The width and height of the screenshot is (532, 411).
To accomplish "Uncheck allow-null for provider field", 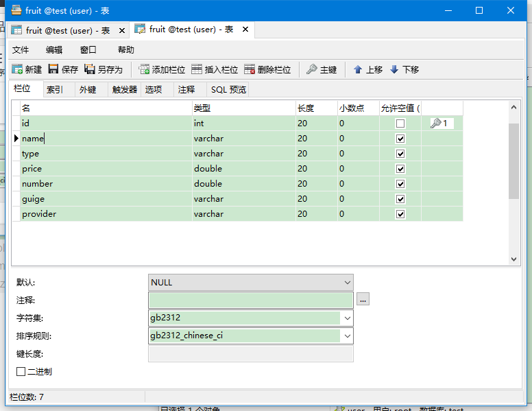I will pyautogui.click(x=400, y=214).
